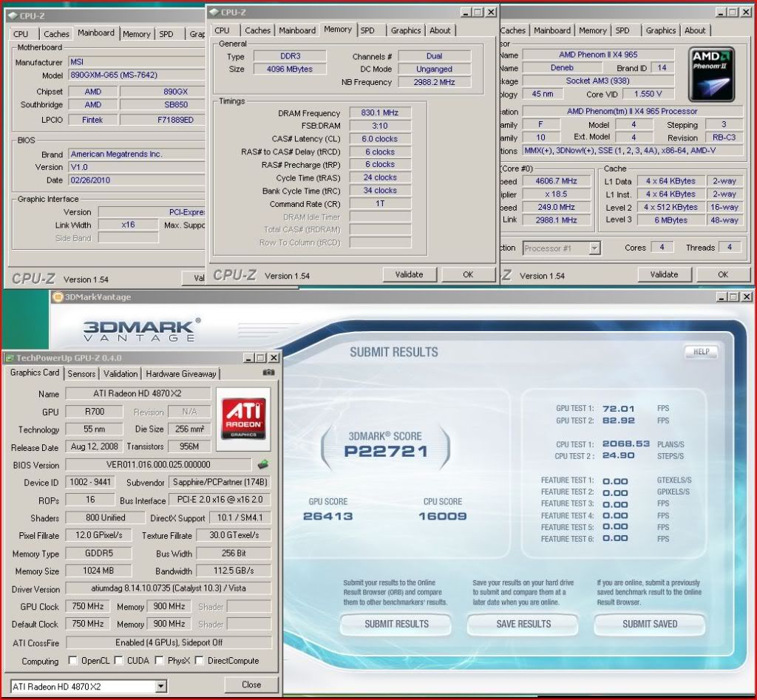The image size is (757, 700).
Task: Expand the Processor #1 selection dropdown
Action: pos(594,248)
